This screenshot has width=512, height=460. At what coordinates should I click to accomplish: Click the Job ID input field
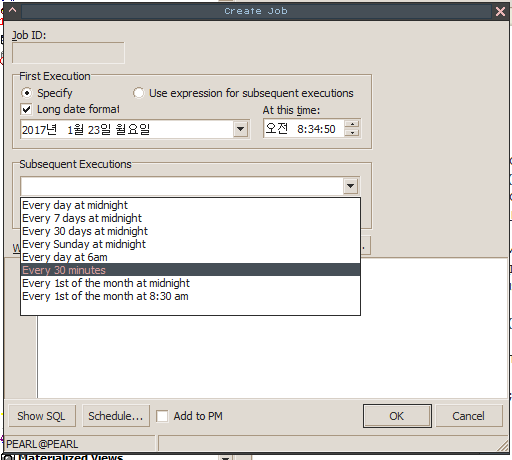point(68,53)
